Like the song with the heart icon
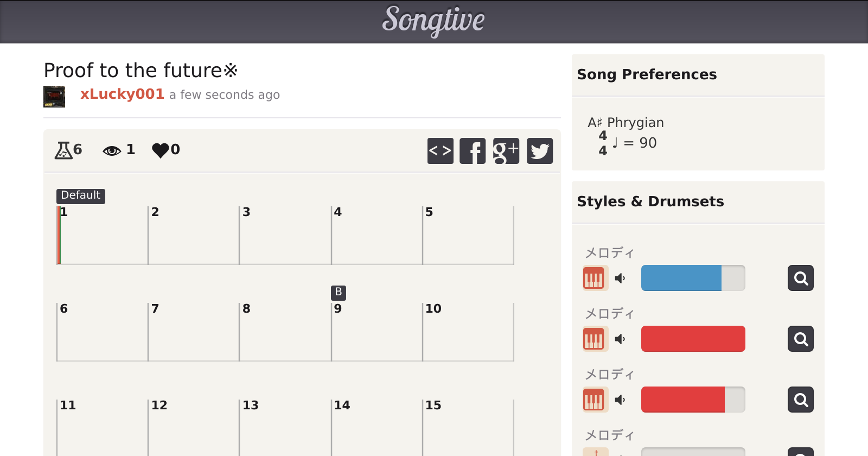 (x=161, y=150)
